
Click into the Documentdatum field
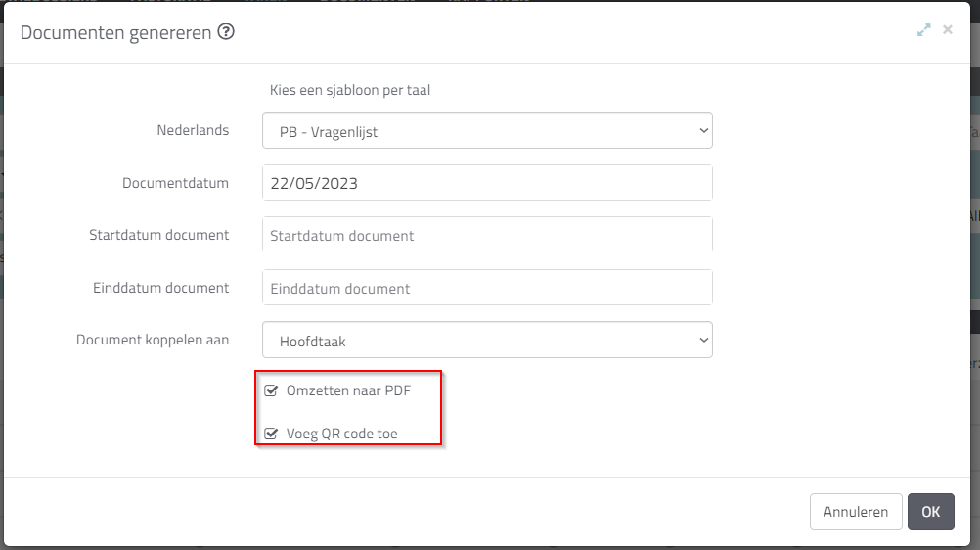click(x=486, y=183)
